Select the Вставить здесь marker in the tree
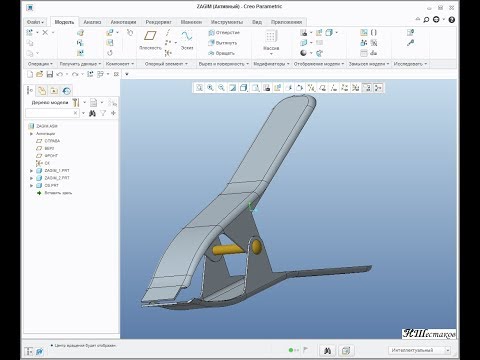Viewport: 480px width, 360px height. point(54,193)
